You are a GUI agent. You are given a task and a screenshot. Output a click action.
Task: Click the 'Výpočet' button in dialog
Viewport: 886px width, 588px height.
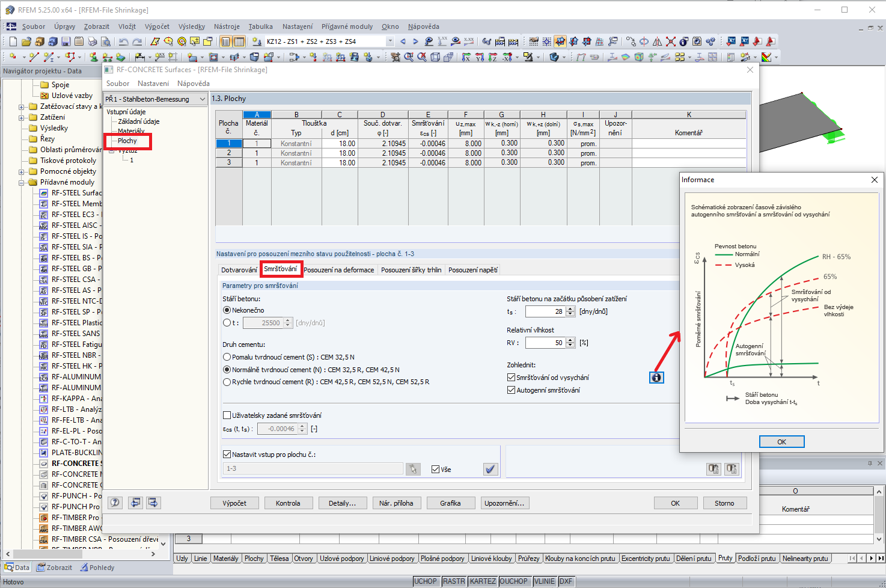point(234,503)
